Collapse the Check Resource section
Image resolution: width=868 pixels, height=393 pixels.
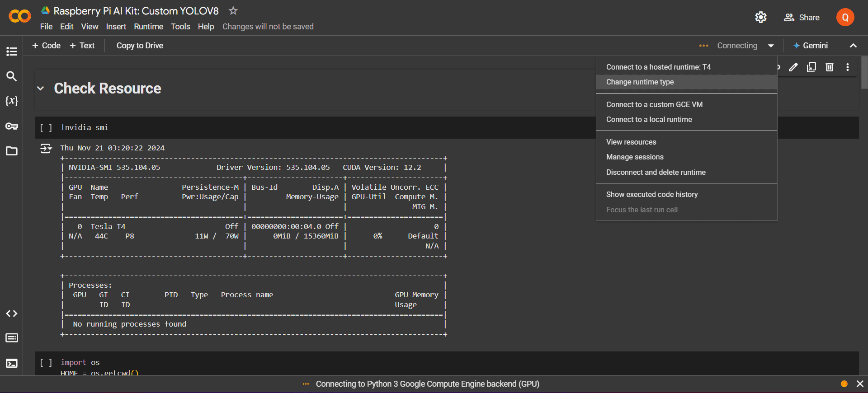tap(41, 89)
